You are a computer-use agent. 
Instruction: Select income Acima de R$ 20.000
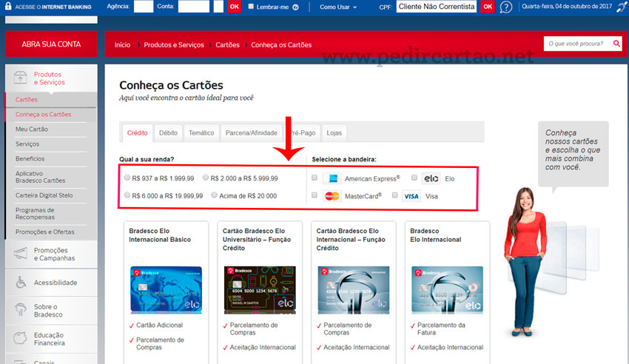point(214,195)
